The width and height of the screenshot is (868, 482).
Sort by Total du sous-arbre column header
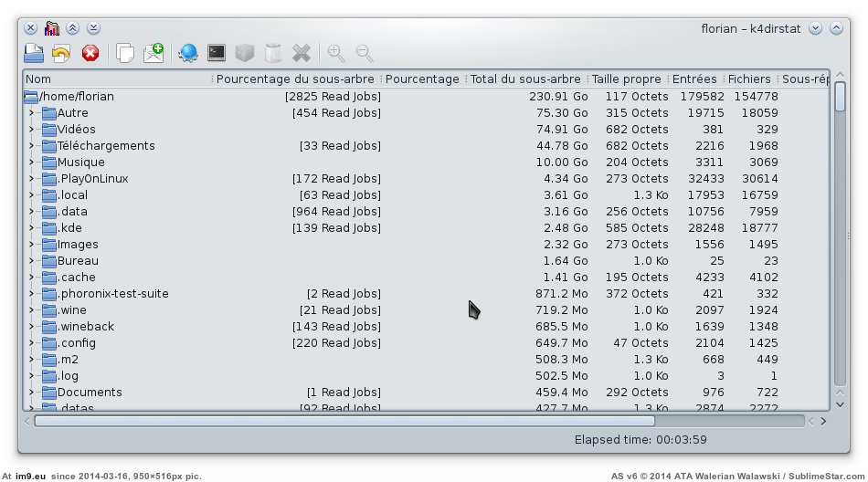pos(524,79)
